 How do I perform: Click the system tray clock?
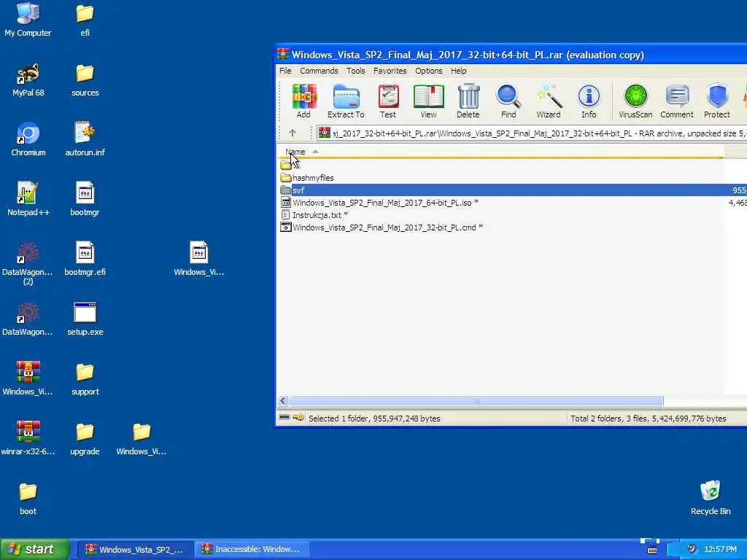[720, 549]
